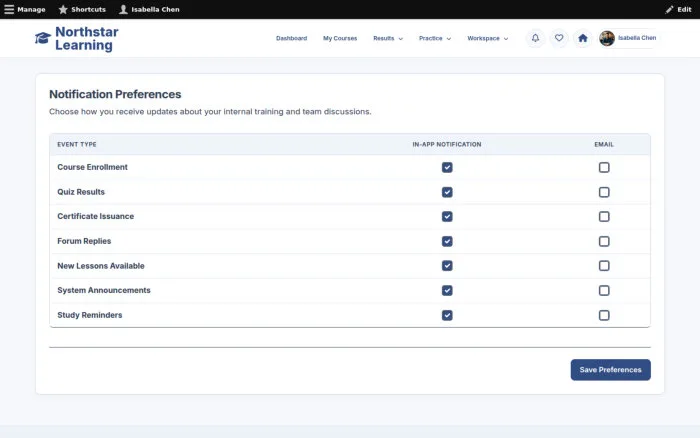Click the EMAIL column header
Image resolution: width=700 pixels, height=438 pixels.
point(604,144)
